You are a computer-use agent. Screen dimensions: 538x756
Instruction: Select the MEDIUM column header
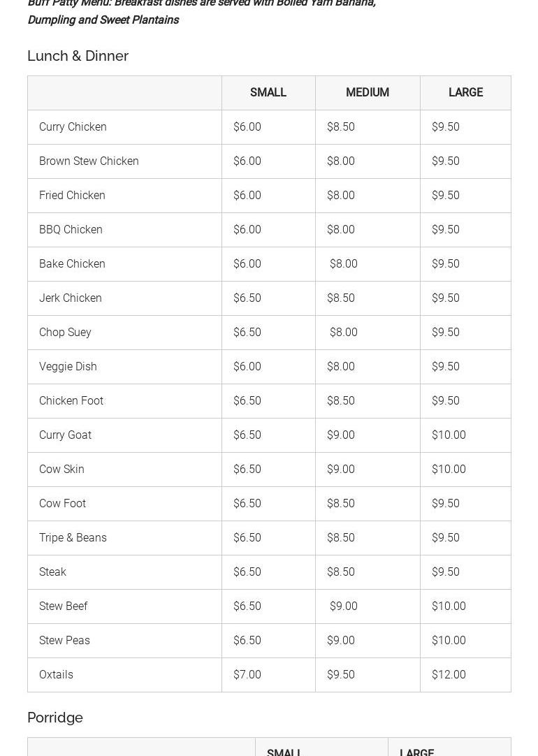pos(368,92)
